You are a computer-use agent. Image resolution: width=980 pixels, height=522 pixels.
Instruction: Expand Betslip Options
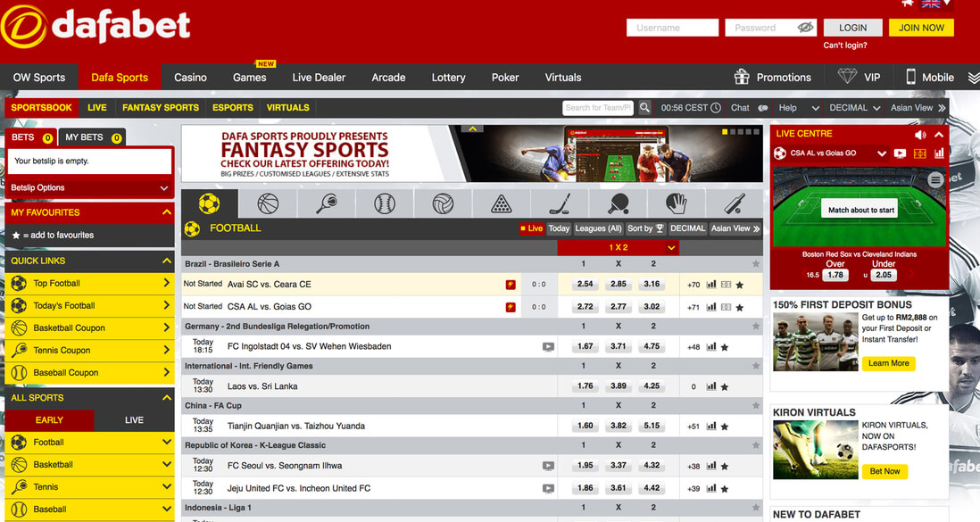tap(89, 187)
